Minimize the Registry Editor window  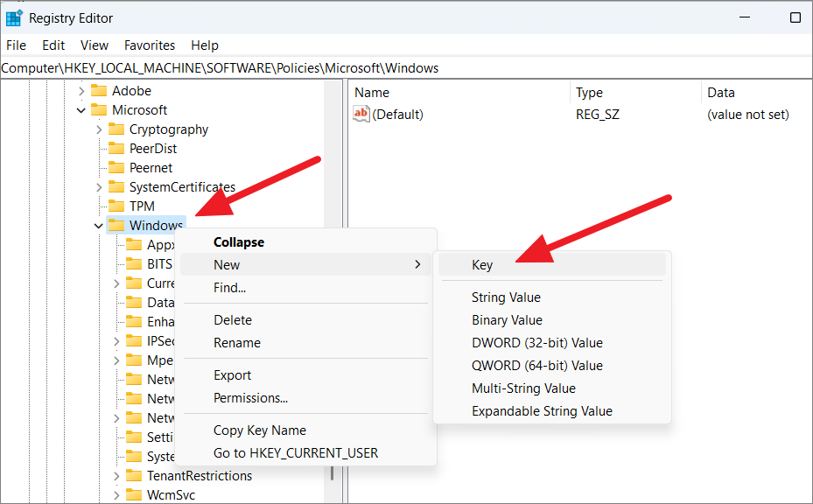coord(745,17)
